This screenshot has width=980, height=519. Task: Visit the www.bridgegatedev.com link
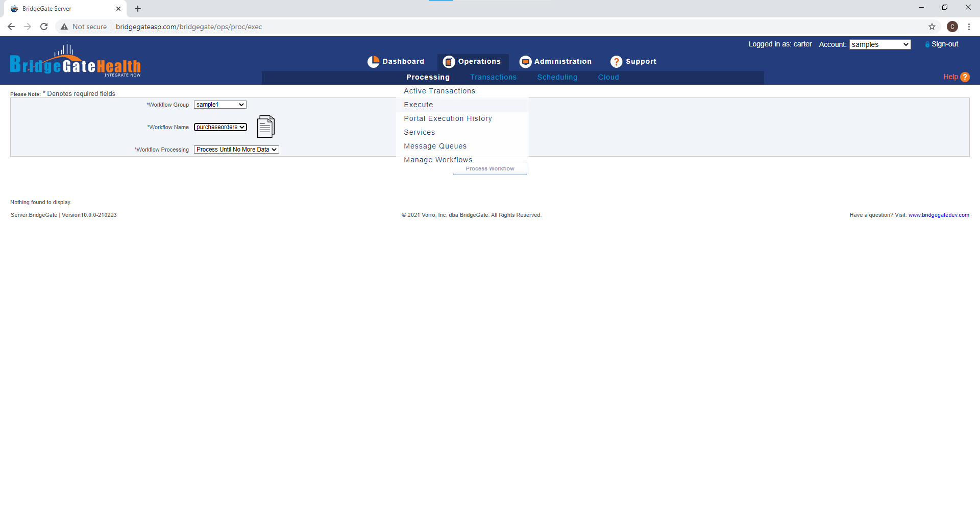[938, 215]
